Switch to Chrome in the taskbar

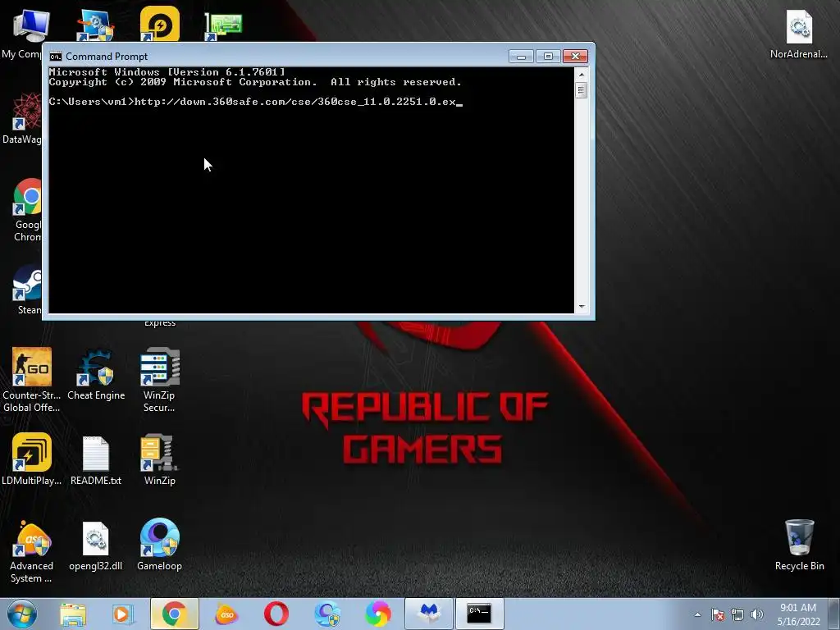pyautogui.click(x=174, y=614)
